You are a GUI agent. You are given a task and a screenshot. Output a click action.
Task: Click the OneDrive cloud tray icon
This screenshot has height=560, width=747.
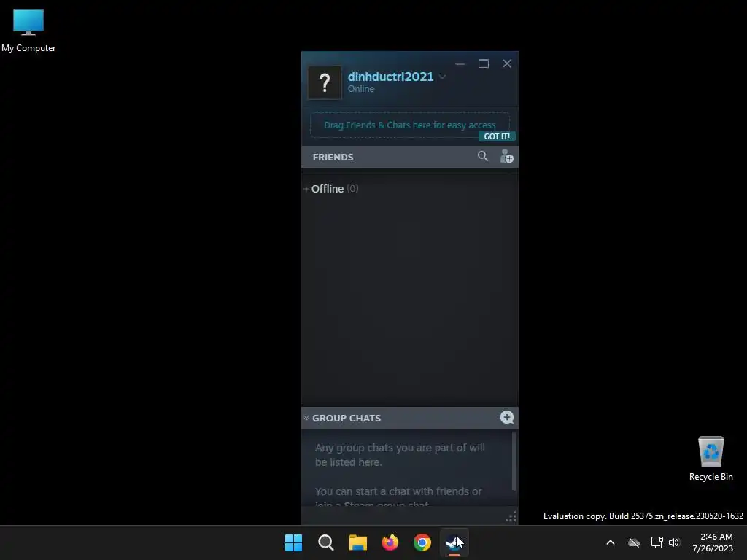click(634, 542)
